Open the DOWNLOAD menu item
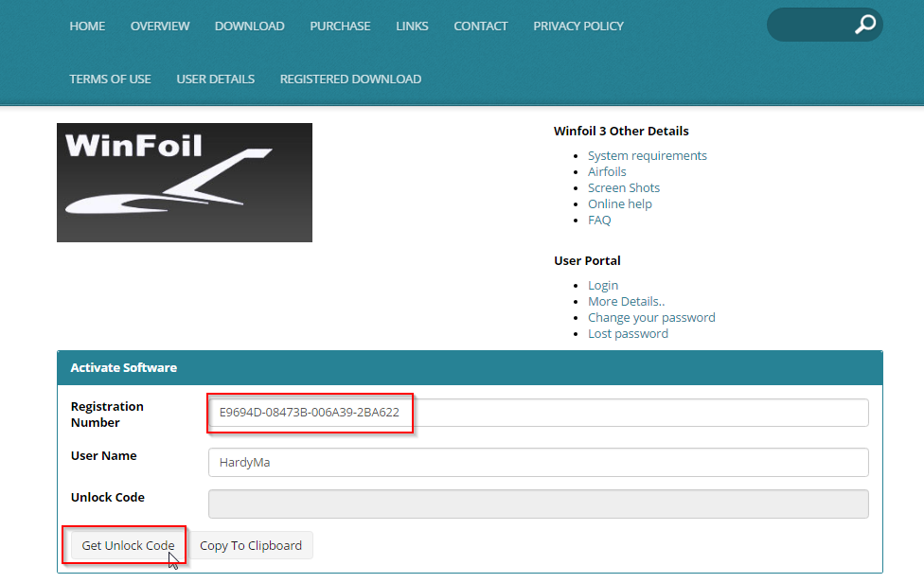924x583 pixels. (x=249, y=26)
